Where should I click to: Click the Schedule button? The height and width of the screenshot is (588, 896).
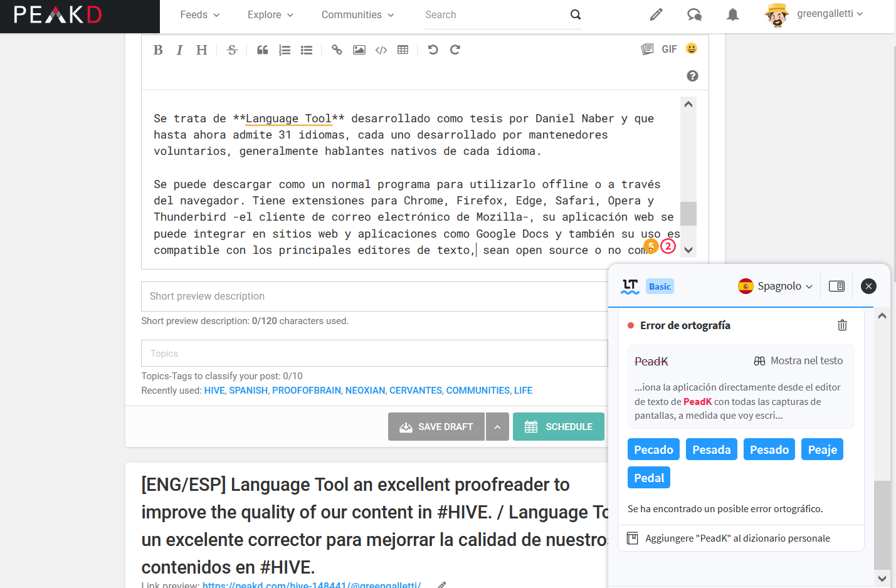click(559, 427)
